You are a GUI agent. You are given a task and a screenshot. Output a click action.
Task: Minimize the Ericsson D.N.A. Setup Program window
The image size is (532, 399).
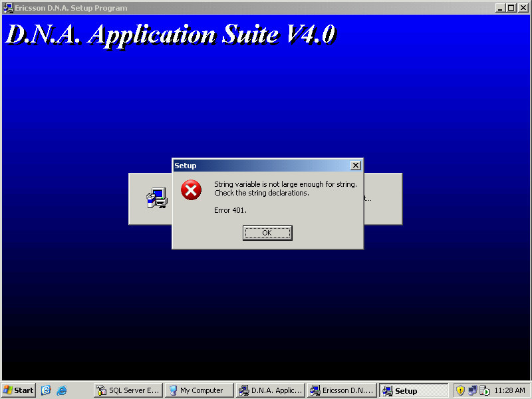pyautogui.click(x=500, y=8)
